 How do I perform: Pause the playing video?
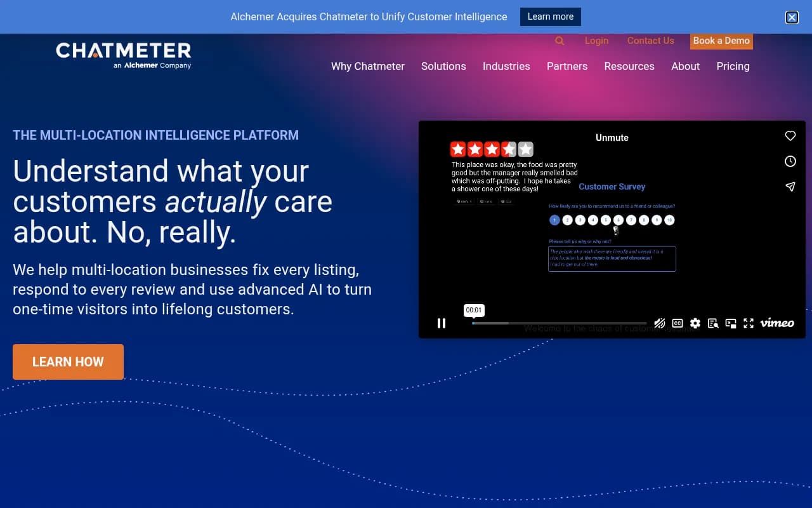coord(442,323)
